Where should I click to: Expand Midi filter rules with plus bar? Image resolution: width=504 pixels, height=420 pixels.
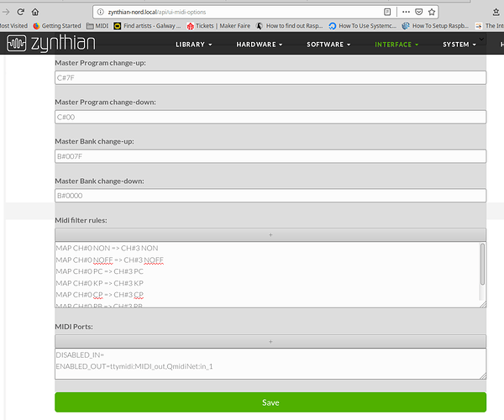(270, 235)
